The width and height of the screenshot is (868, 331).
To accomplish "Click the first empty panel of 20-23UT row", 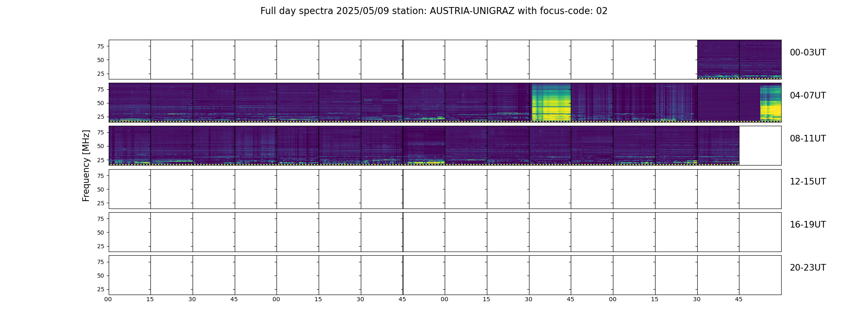I will tap(129, 275).
